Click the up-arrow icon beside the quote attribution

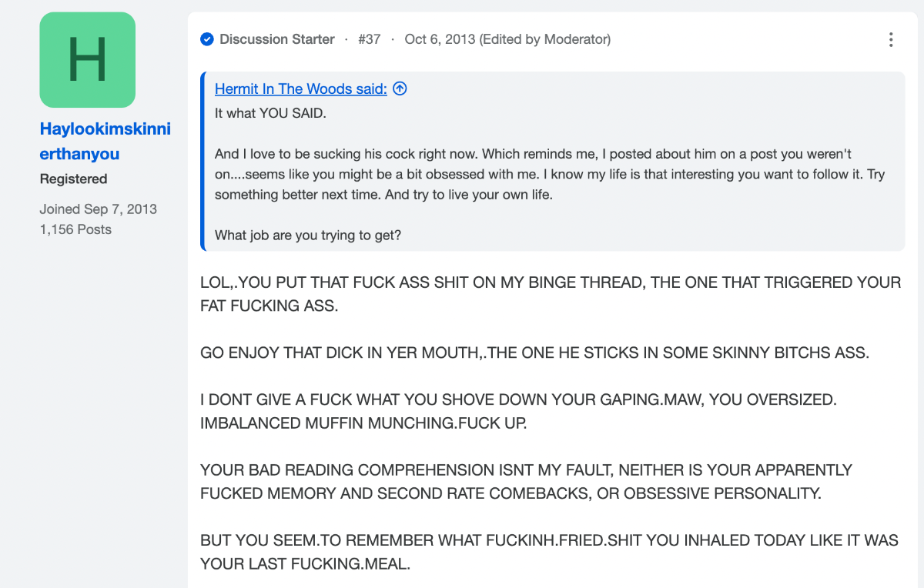tap(400, 89)
